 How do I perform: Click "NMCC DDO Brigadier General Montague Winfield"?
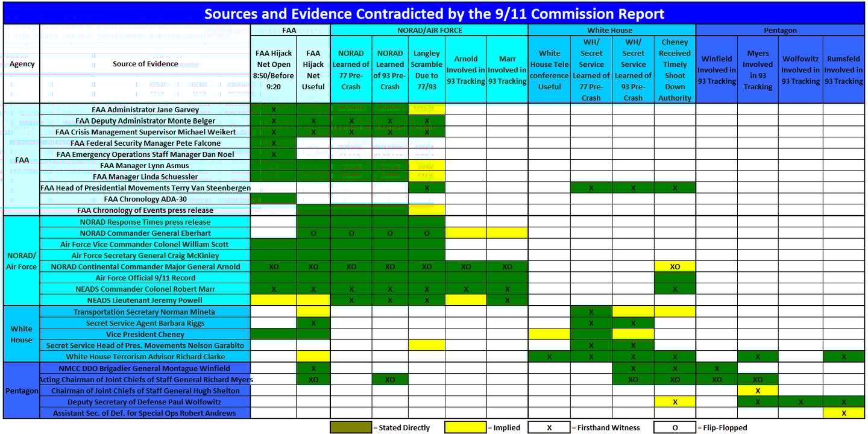tap(145, 368)
